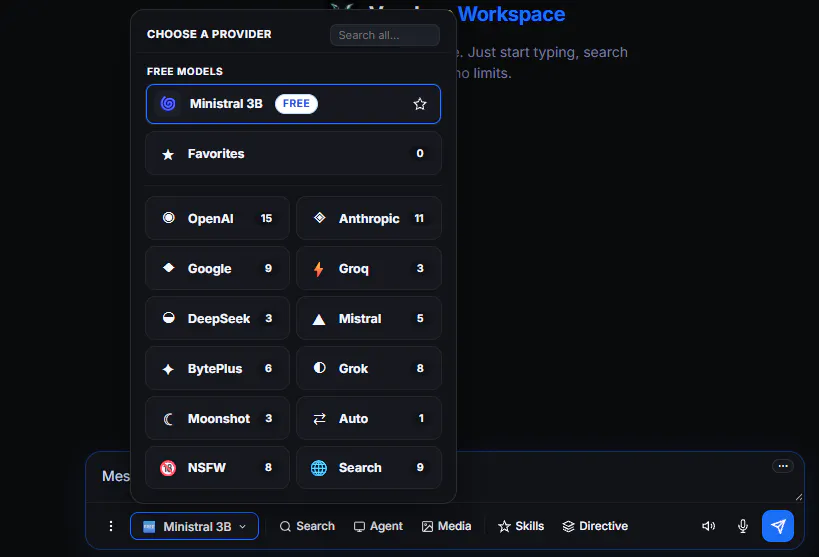Image resolution: width=819 pixels, height=557 pixels.
Task: Click the FREE badge on Ministral 3B
Action: point(296,103)
